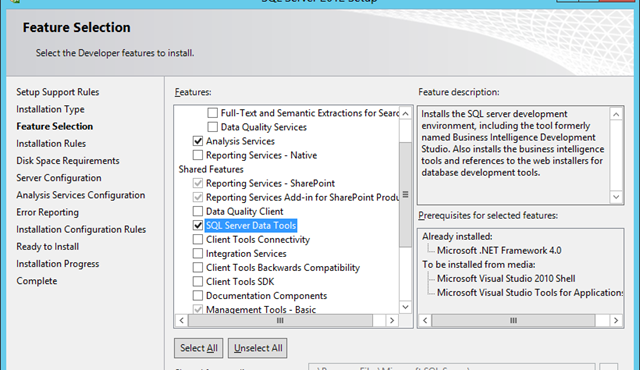Click the Unselect All button
This screenshot has width=640, height=370.
[258, 348]
